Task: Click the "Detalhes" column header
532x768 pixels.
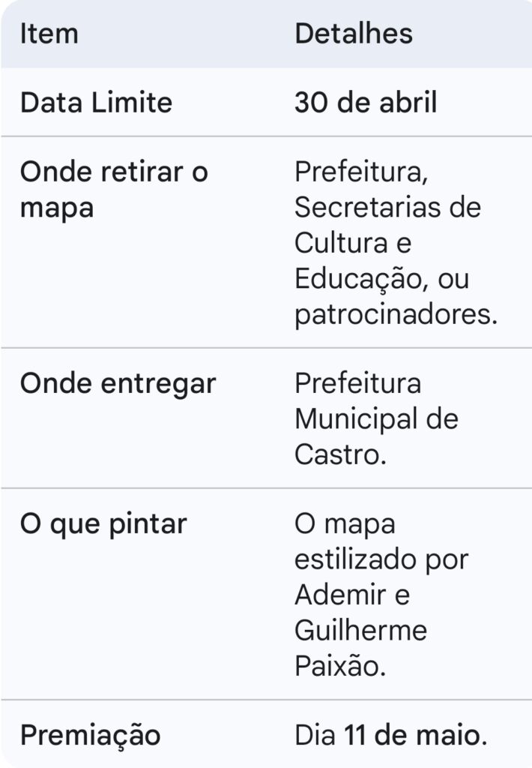Action: tap(353, 34)
